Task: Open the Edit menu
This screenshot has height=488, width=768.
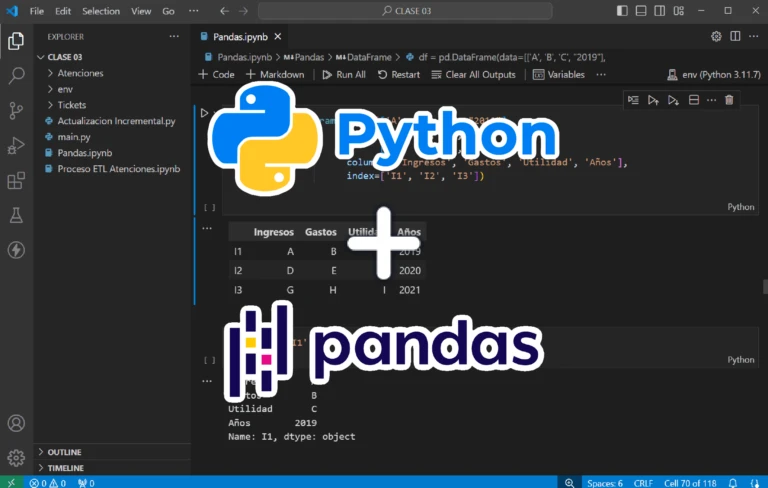Action: (63, 11)
